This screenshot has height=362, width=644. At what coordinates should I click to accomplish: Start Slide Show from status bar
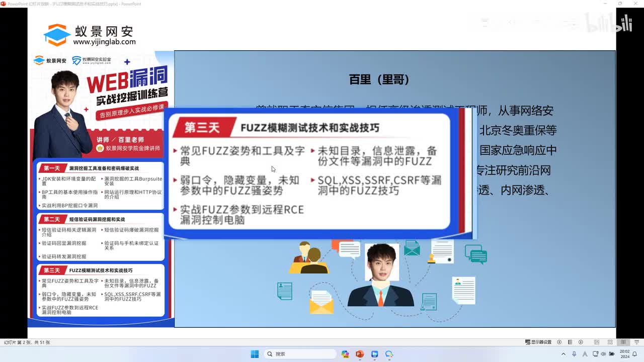tap(636, 342)
